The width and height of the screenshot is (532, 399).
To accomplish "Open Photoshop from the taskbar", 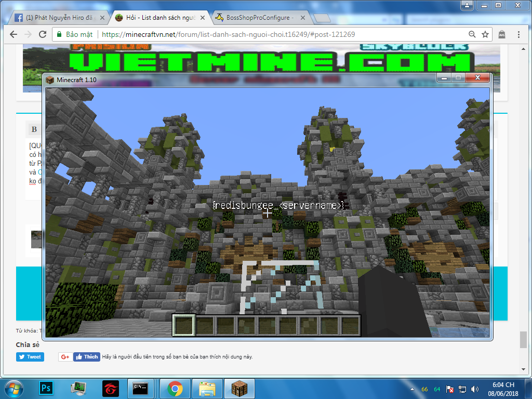I will 46,388.
